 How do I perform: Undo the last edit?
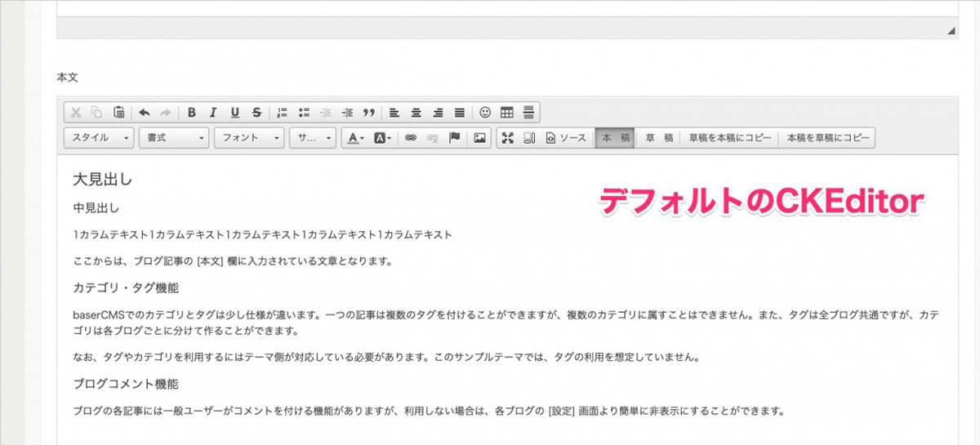coord(145,113)
